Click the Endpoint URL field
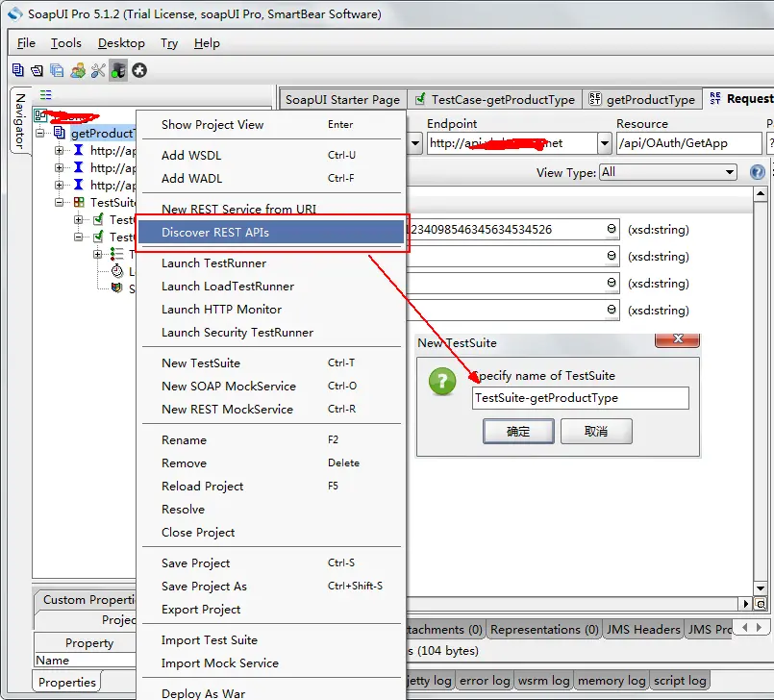Viewport: 774px width, 700px height. click(512, 143)
